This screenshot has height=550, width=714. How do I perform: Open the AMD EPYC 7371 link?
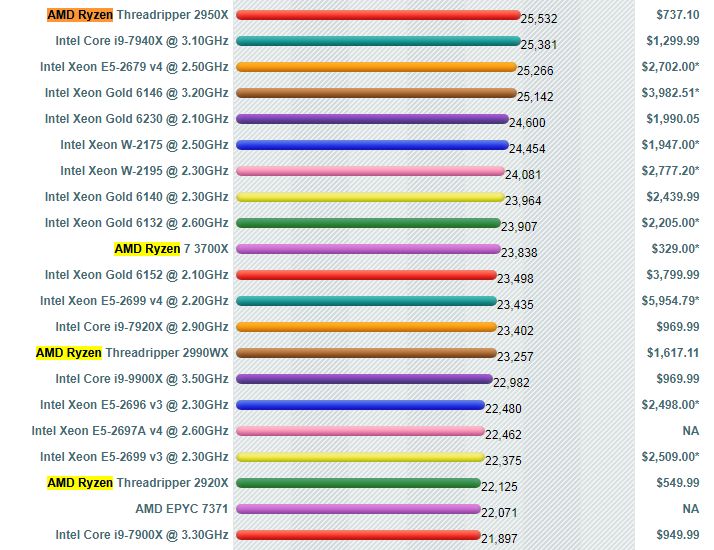pos(182,509)
